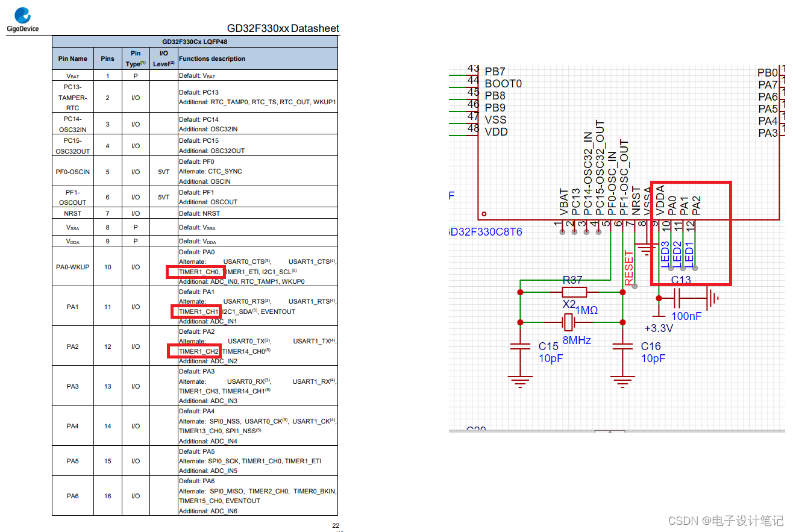Click 'Additional: ADC_IN6' in the PA6 row

pos(208,511)
